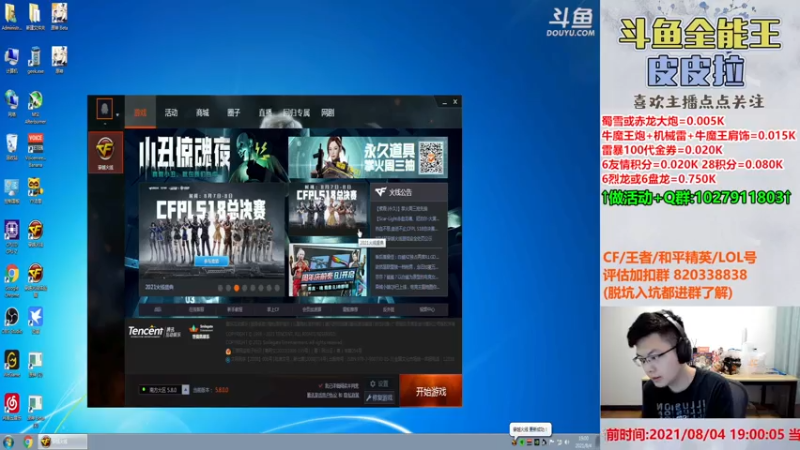Open the 新建文件夹 folder icon

[x=35, y=16]
